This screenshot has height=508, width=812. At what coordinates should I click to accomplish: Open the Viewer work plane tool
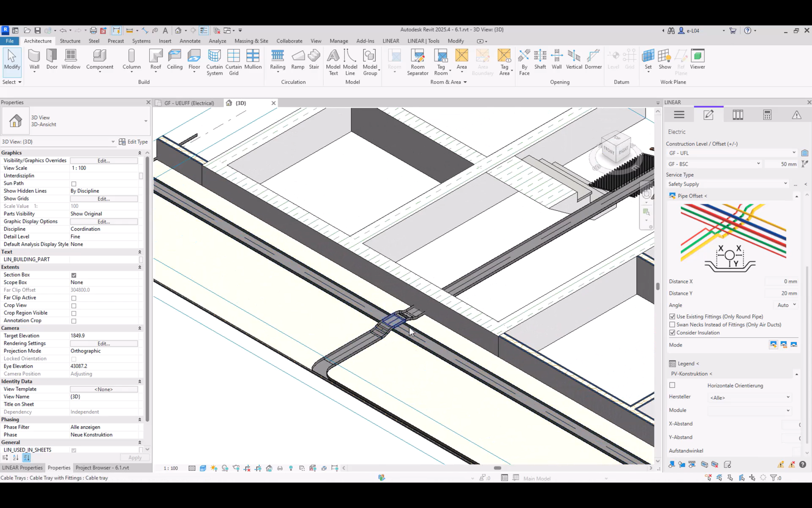697,59
